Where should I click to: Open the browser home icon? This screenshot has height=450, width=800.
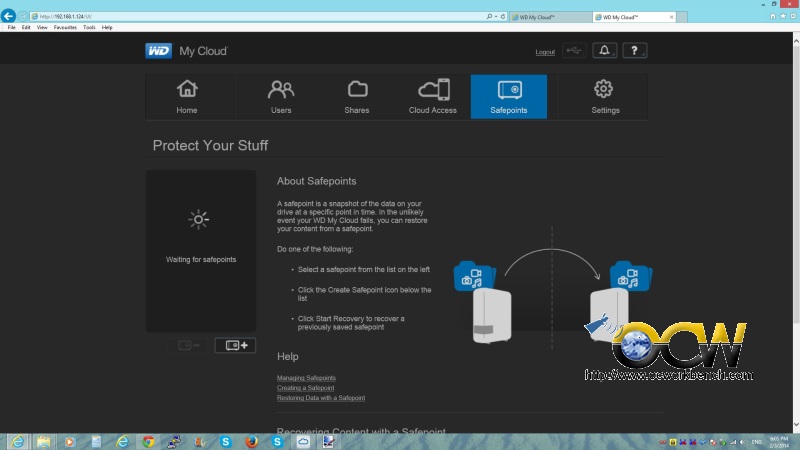click(x=773, y=16)
